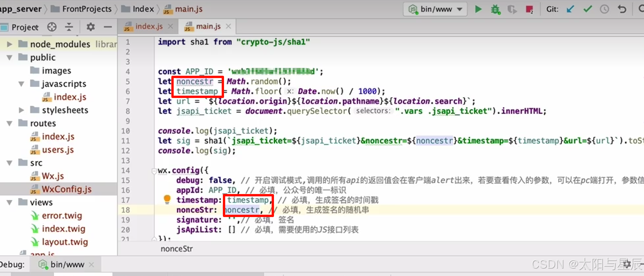Viewport: 644px width, 276px height.
Task: Commit changes with green checkmark
Action: pyautogui.click(x=587, y=9)
